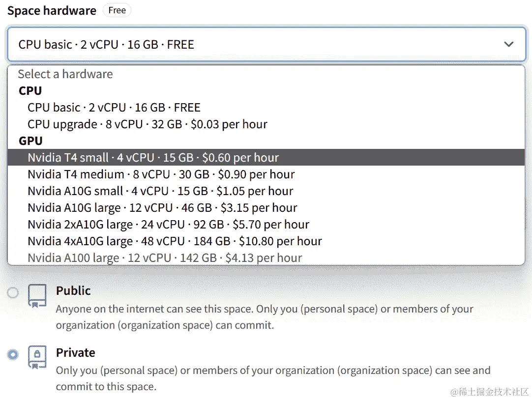Click the Space hardware section label
The width and height of the screenshot is (532, 400).
51,10
